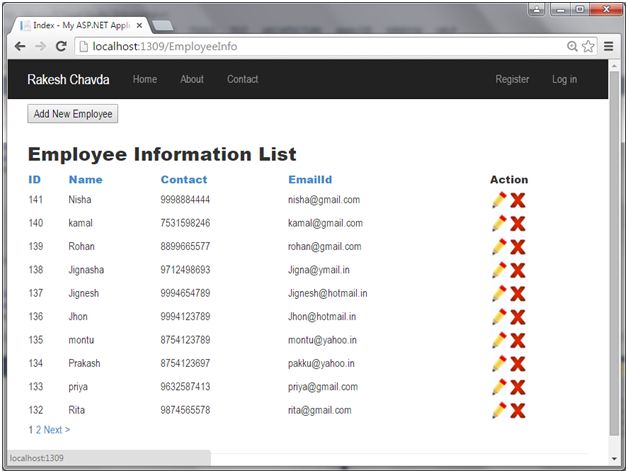
Task: Open the Register nav link
Action: pos(512,79)
